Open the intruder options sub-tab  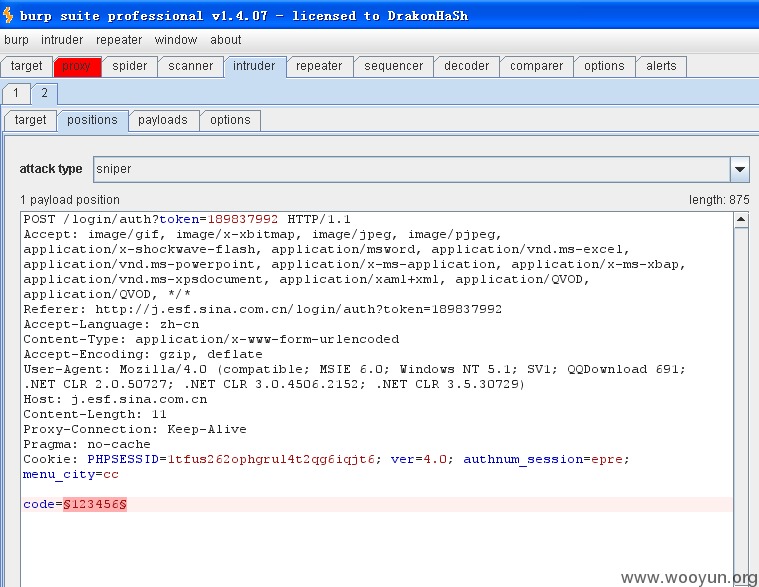coord(230,120)
